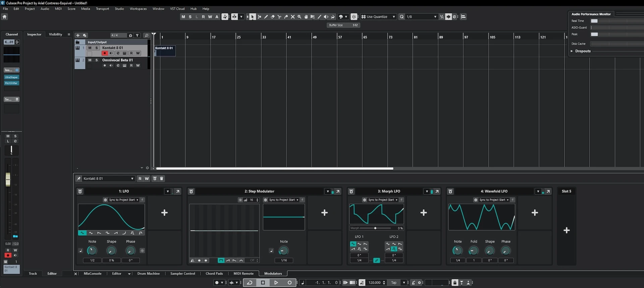The image size is (644, 288).
Task: Click the Morph LFO morph slider
Action: 375,228
